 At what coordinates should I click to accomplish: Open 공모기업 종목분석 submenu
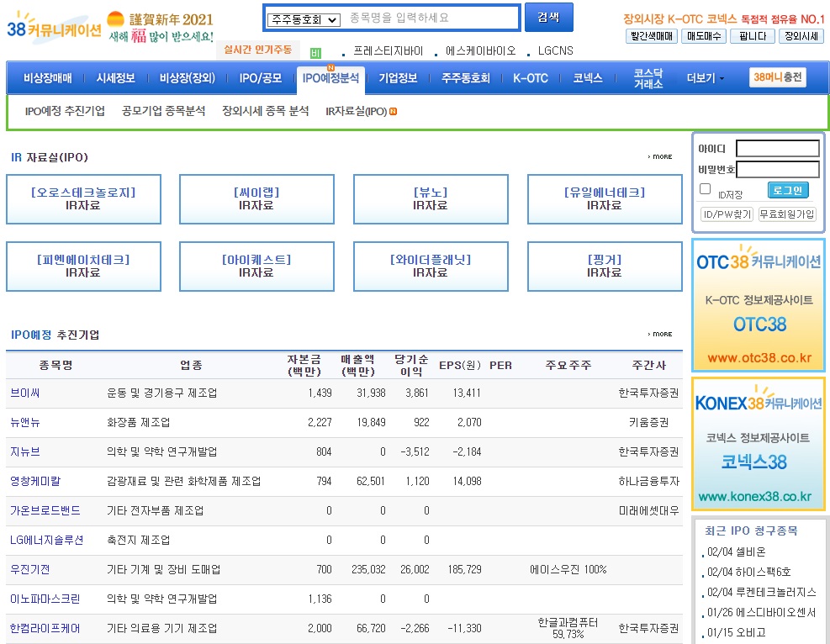164,111
